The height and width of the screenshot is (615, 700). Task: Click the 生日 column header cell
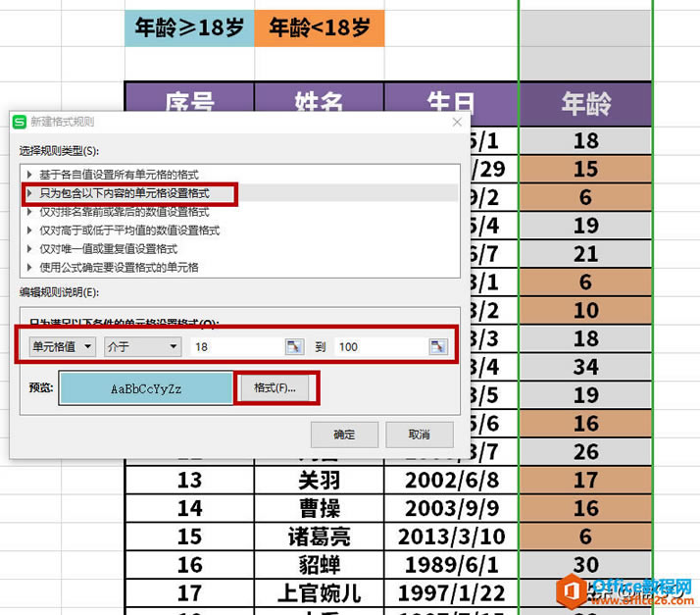451,97
